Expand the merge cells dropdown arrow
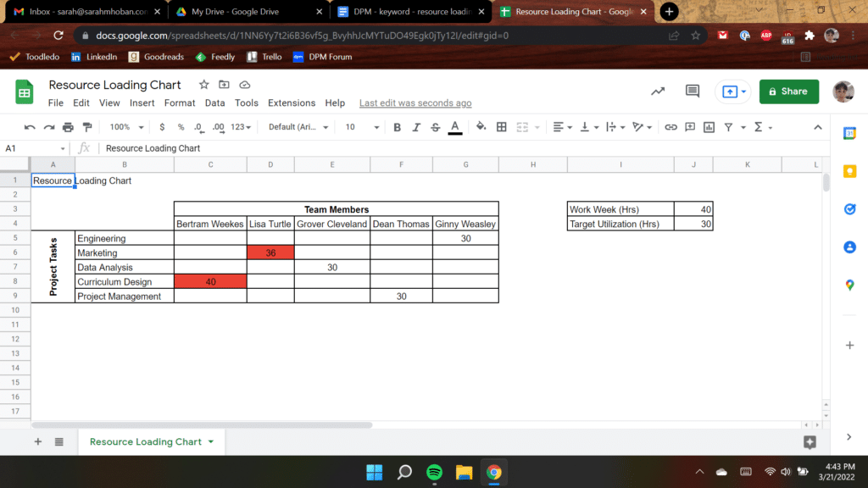Viewport: 868px width, 488px height. point(537,128)
